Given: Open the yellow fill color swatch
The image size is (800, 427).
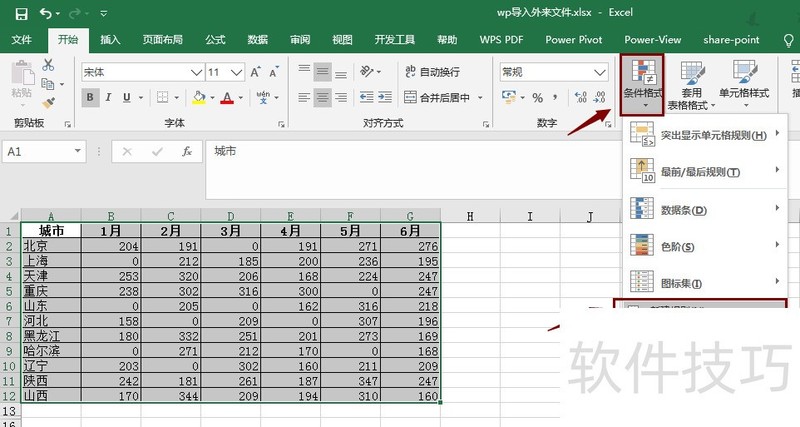Looking at the screenshot, I should coord(199,97).
